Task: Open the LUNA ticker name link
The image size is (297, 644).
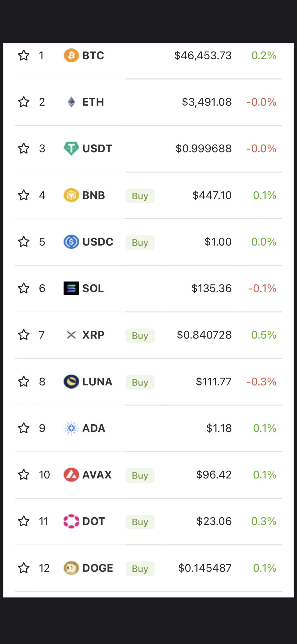Action: 97,382
